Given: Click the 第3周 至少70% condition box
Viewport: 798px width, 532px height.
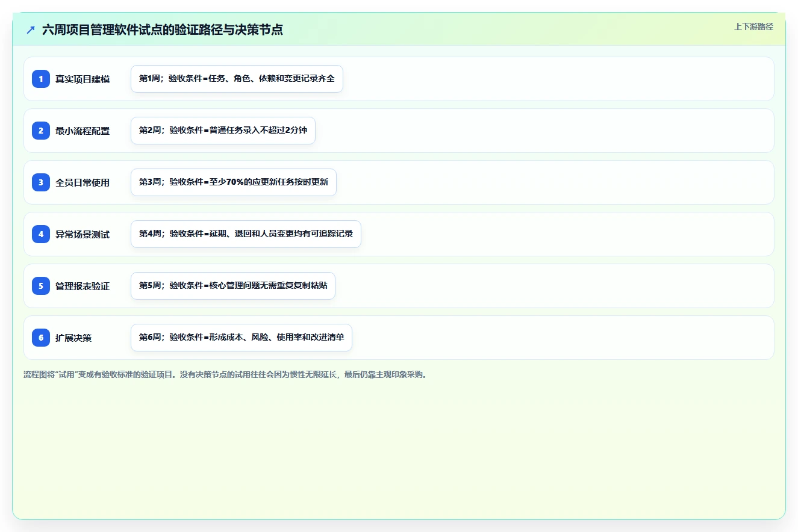Looking at the screenshot, I should (234, 182).
